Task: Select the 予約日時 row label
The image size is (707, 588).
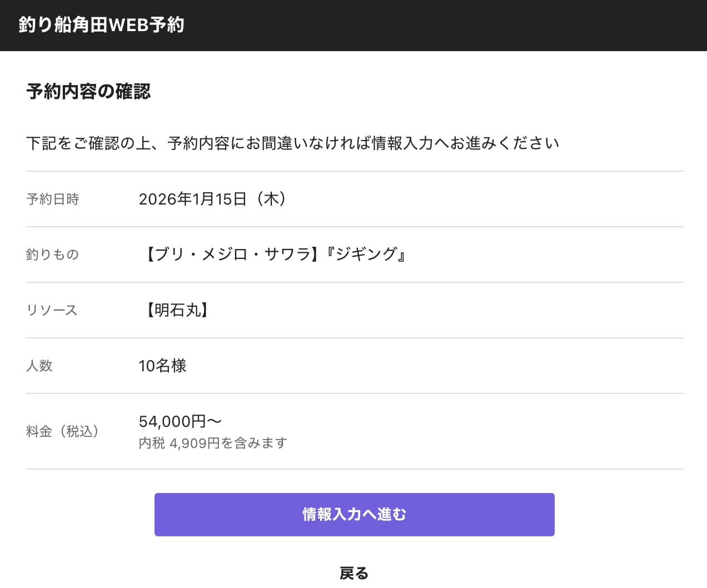Action: coord(53,199)
